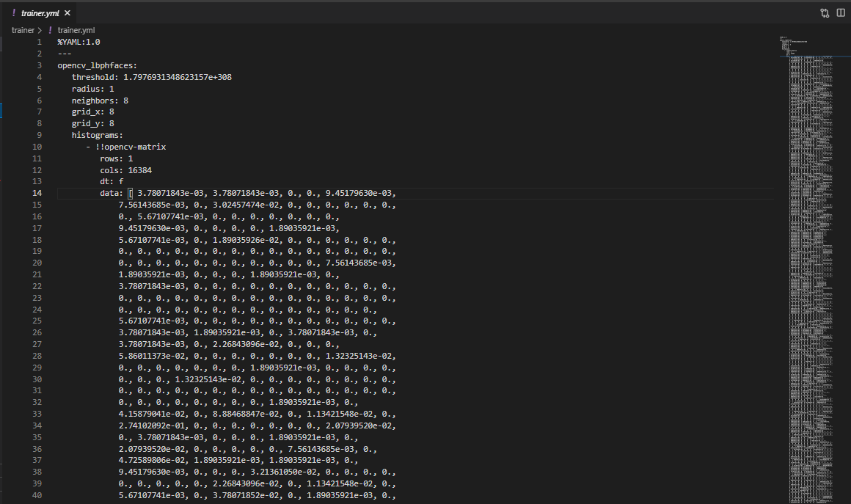Click line number 14 to select the line
This screenshot has height=504, width=851.
37,192
